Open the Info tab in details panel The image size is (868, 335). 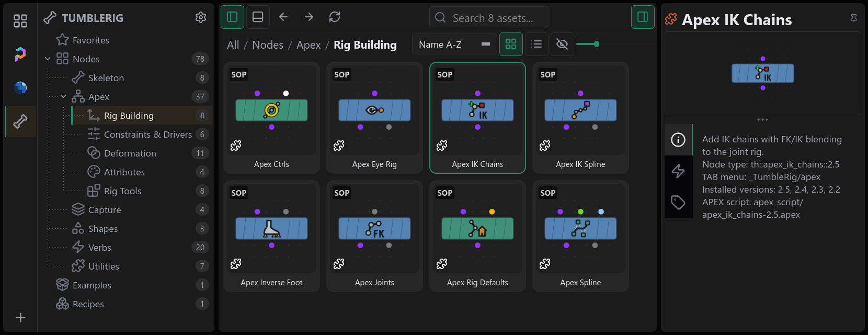click(678, 140)
